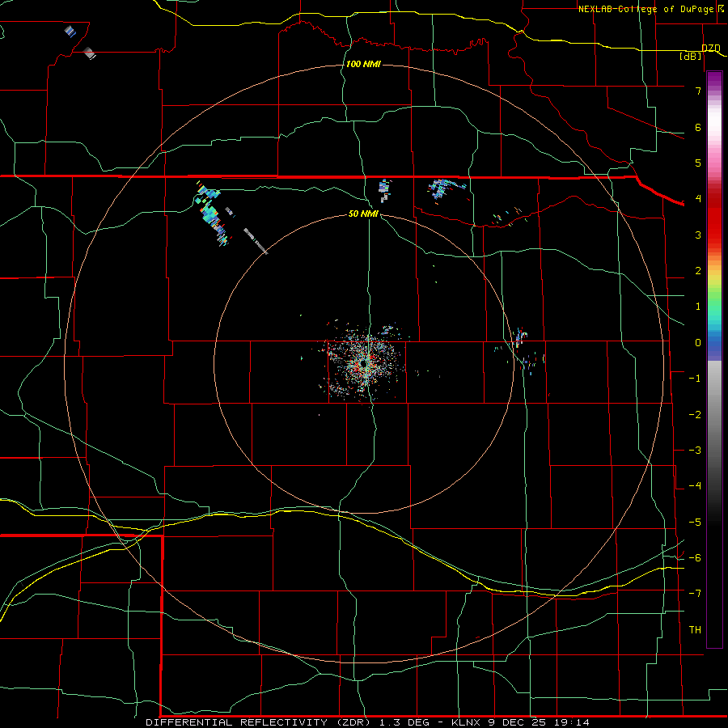Click the 1 value on color scale
Image resolution: width=728 pixels, height=728 pixels.
tap(698, 307)
